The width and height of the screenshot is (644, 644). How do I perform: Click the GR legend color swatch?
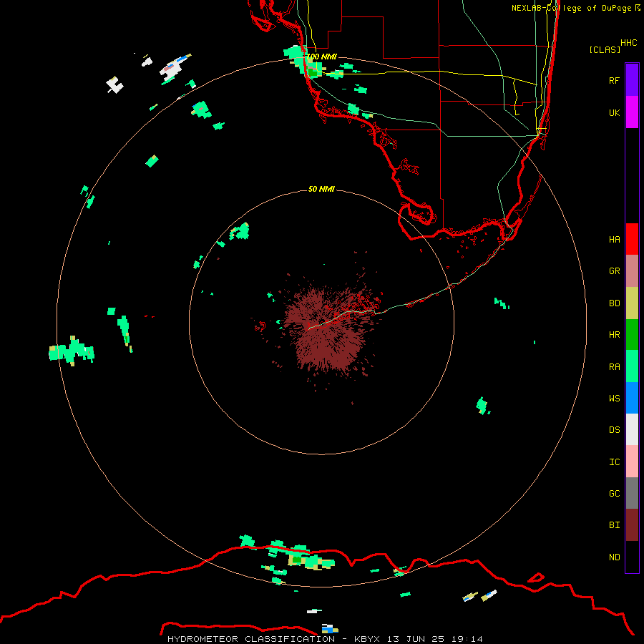[x=632, y=271]
